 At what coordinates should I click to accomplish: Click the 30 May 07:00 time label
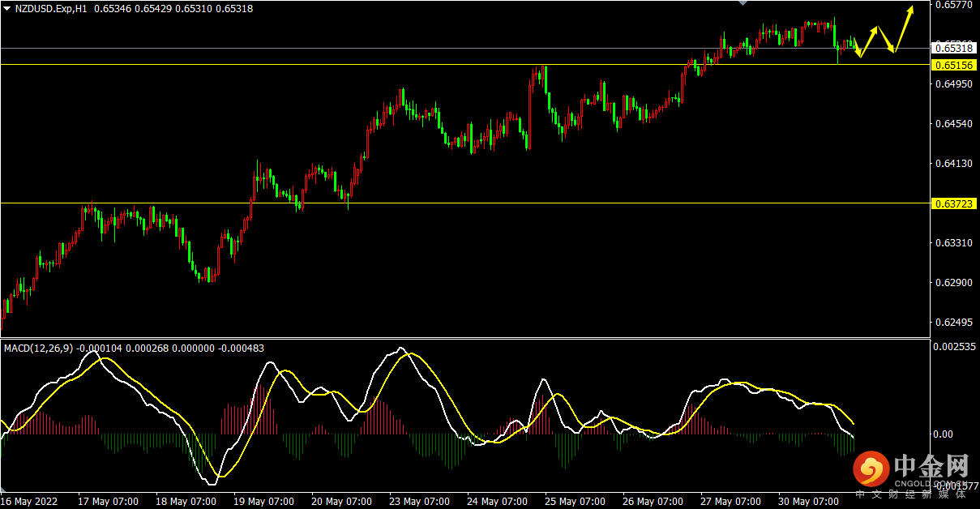[x=808, y=501]
